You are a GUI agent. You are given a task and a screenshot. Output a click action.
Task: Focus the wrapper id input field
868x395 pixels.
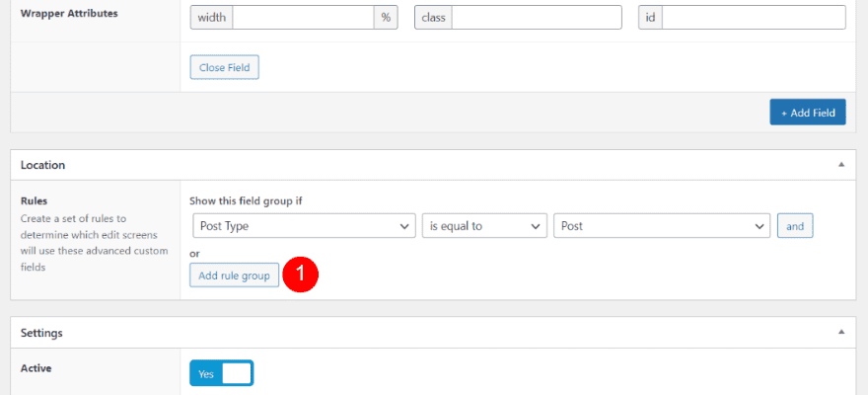(x=754, y=18)
